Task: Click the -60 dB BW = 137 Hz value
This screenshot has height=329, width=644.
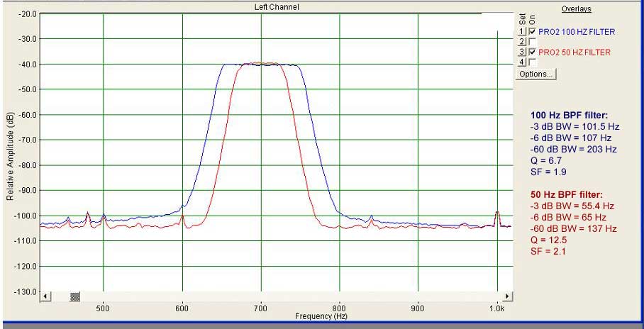Action: (574, 228)
